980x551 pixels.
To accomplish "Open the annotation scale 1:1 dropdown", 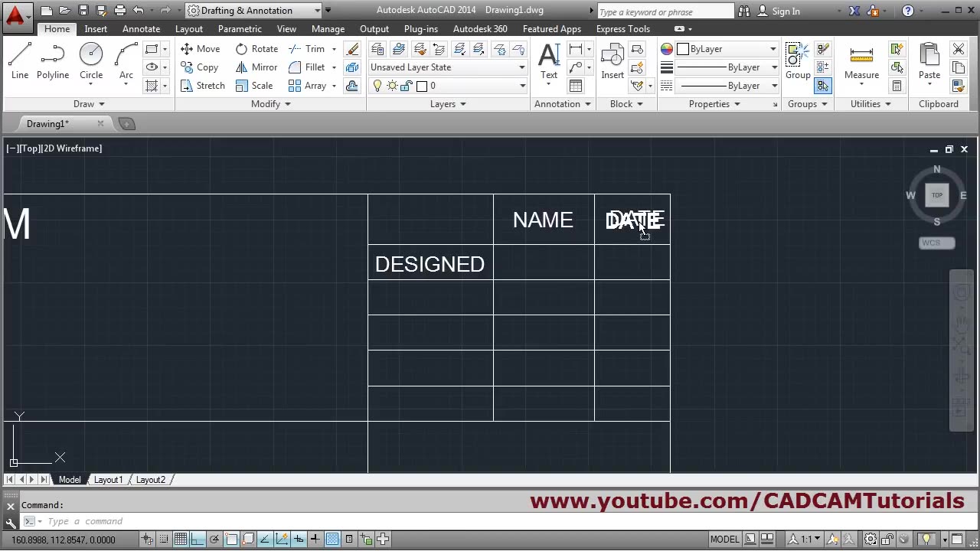I will point(805,539).
